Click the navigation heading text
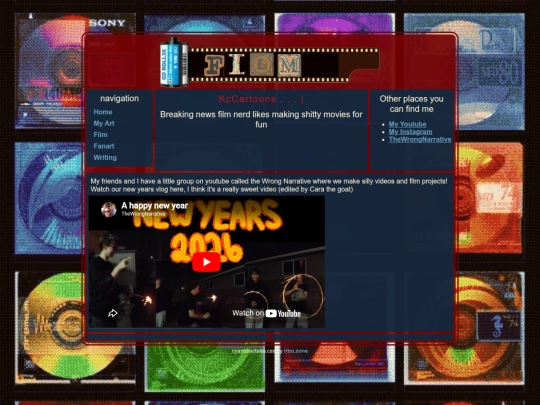Image resolution: width=540 pixels, height=405 pixels. pos(120,98)
